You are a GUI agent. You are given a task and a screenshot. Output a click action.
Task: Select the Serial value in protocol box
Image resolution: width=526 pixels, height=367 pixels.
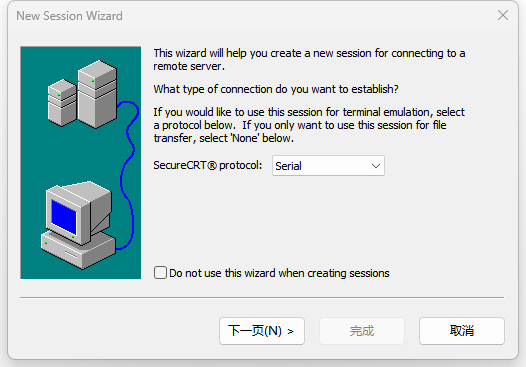coord(288,166)
